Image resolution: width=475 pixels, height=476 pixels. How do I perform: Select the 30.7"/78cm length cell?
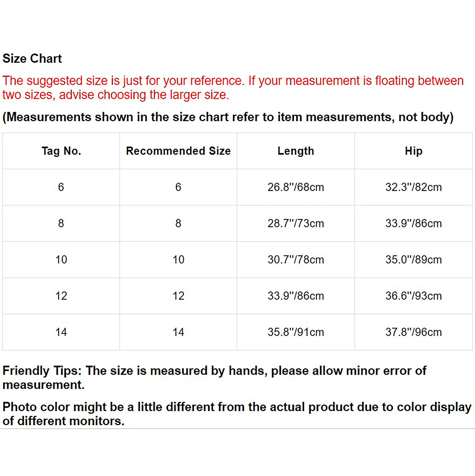coord(296,260)
